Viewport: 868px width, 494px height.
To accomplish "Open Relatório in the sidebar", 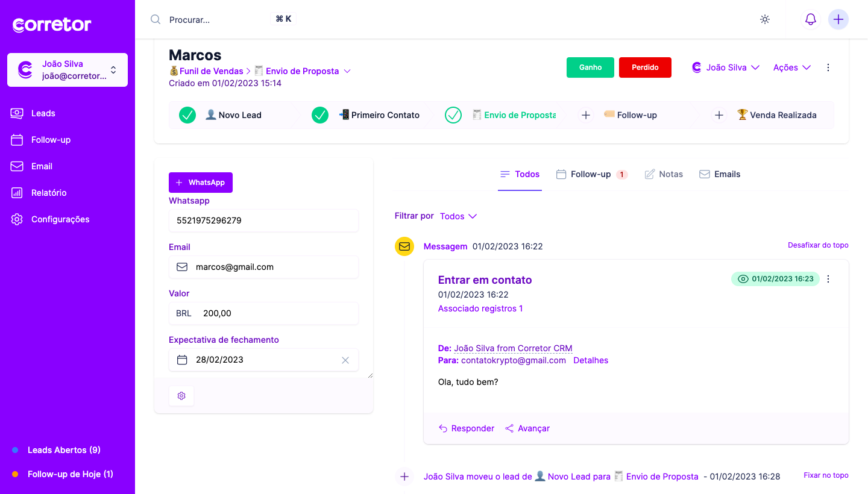I will [x=49, y=193].
